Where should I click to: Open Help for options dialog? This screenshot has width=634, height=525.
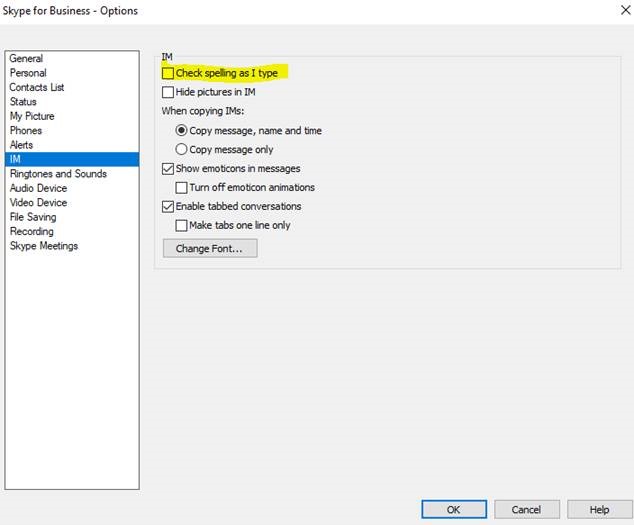[x=599, y=510]
